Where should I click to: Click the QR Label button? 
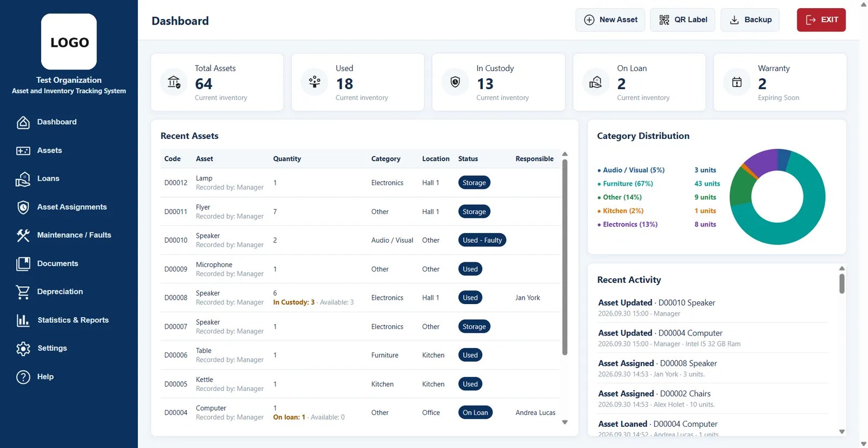682,20
